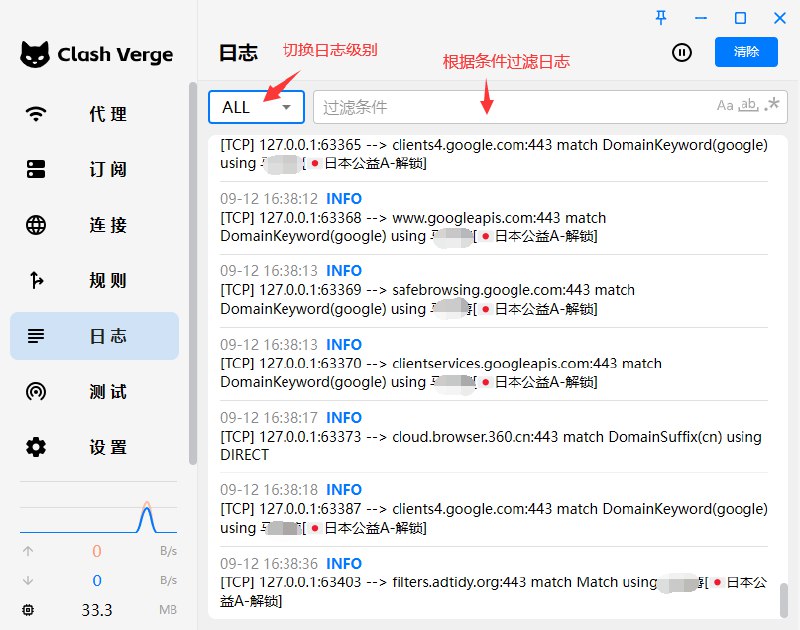Click the chip icon next to memory usage

(x=28, y=610)
